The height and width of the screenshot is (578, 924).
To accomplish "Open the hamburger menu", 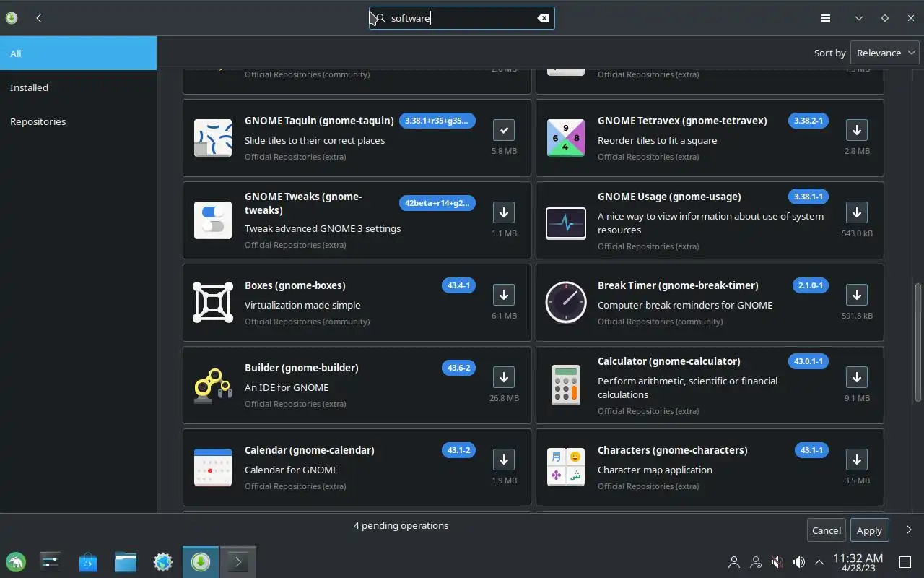I will tap(826, 18).
